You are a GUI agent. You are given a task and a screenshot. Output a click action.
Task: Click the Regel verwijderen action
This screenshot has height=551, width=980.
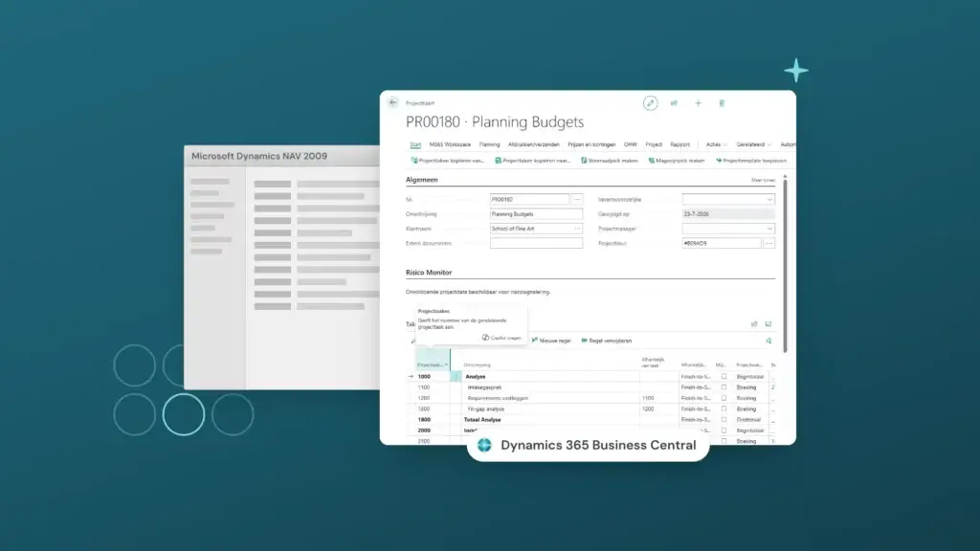[x=606, y=341]
